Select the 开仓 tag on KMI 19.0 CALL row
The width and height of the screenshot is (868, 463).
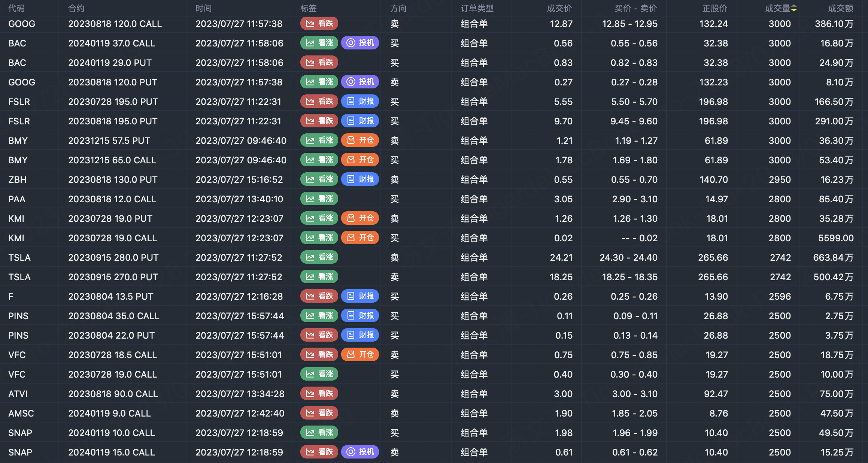(x=360, y=238)
